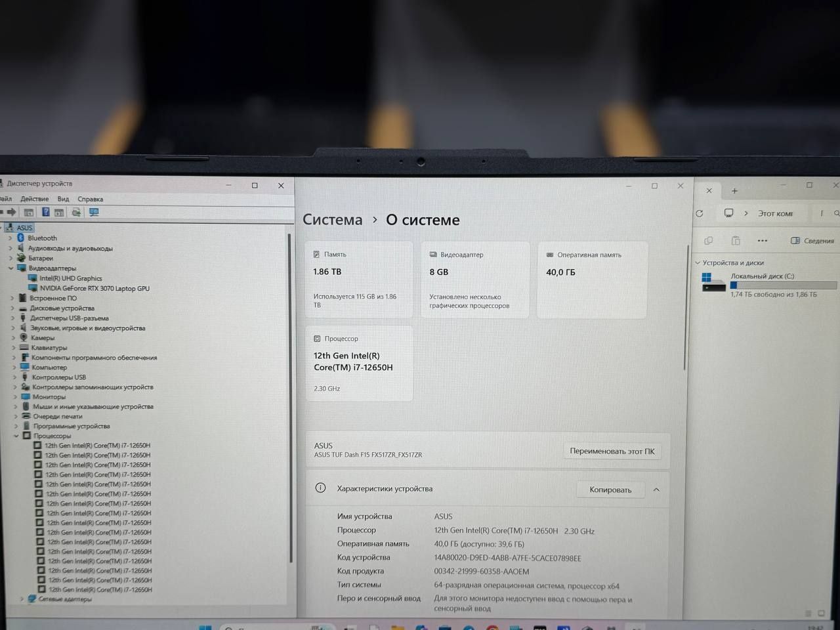Click the text ASUS TUF Dash F15 FX517ZR_FX517ZR
Screen dimensions: 840x630
click(367, 455)
